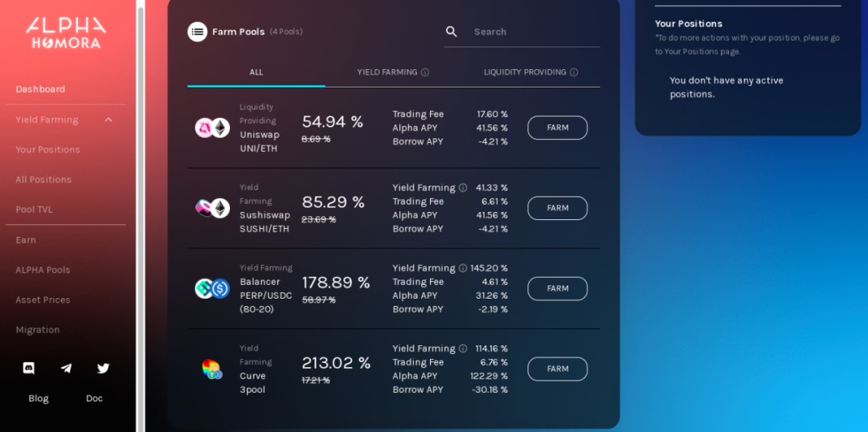Open the Discord icon link
868x432 pixels.
(x=29, y=368)
